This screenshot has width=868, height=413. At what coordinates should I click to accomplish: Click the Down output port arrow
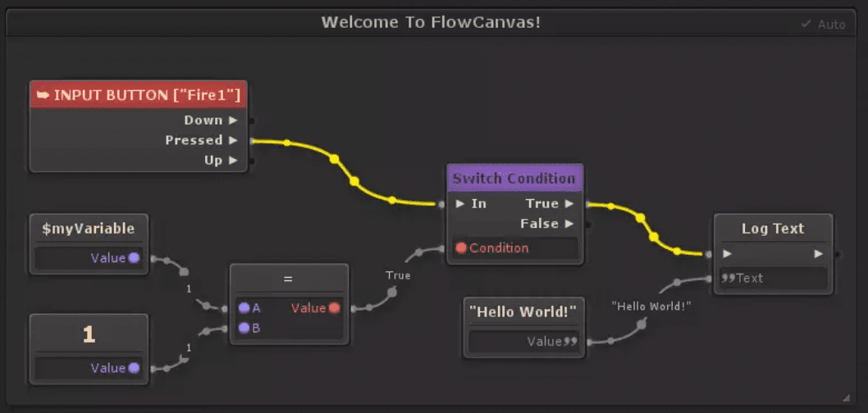(233, 120)
